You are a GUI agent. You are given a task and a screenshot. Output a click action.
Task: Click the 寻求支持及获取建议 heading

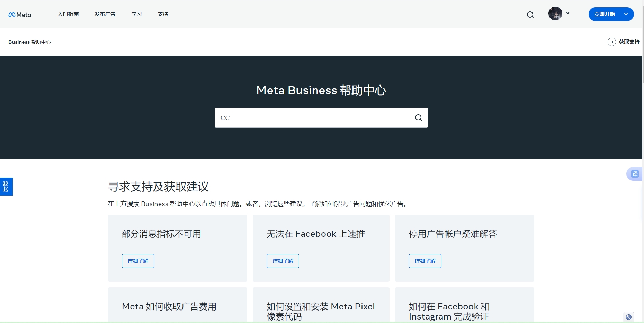pyautogui.click(x=158, y=187)
